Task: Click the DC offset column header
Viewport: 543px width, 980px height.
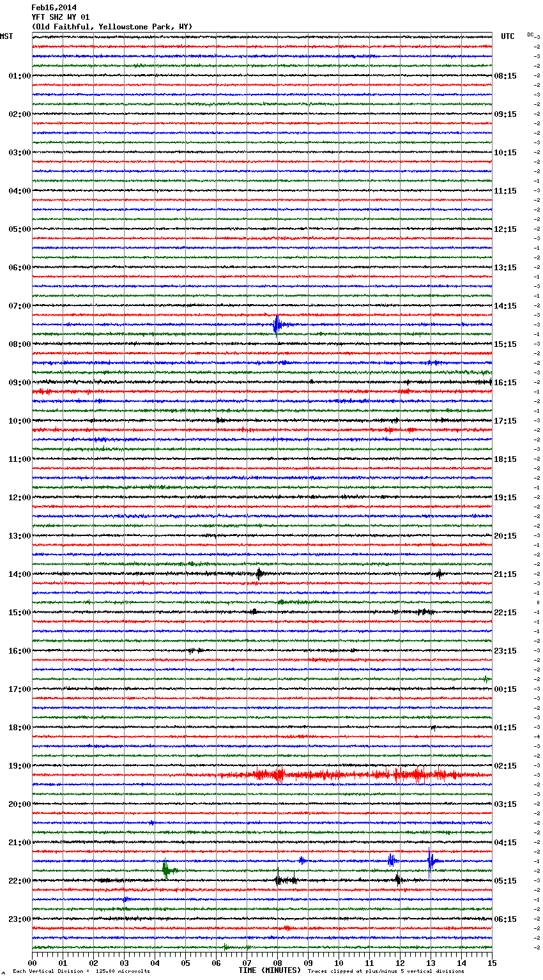Action: 530,34
